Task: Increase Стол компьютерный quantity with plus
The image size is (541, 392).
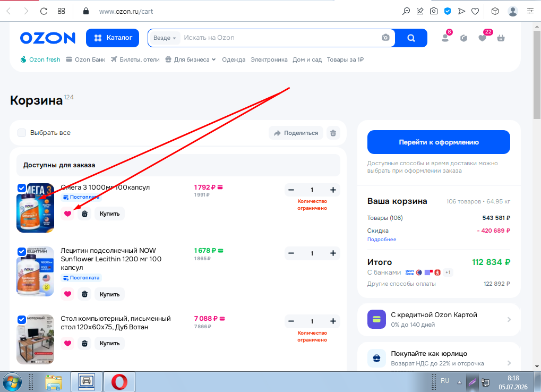Action: 333,321
